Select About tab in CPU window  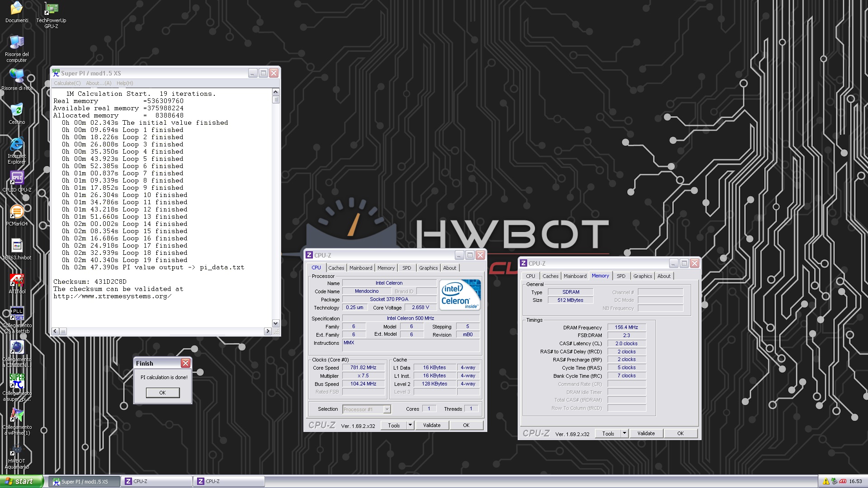click(x=449, y=268)
